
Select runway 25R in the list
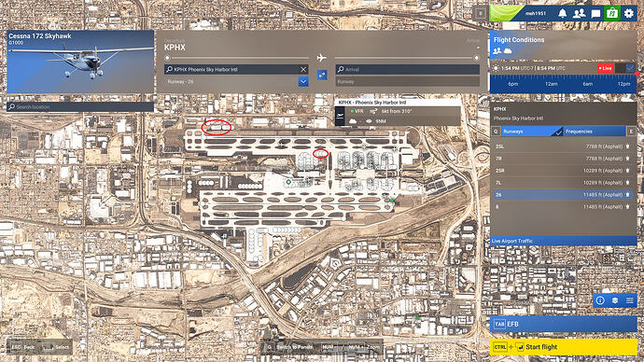click(563, 171)
